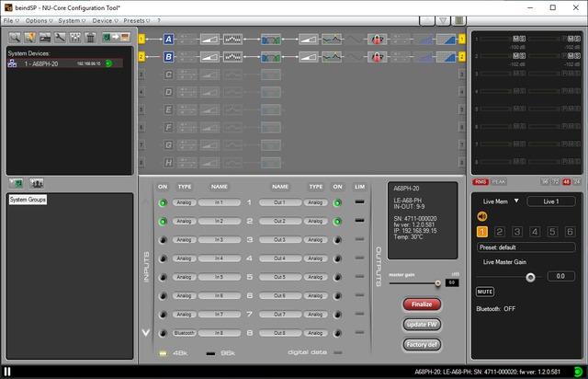This screenshot has height=379, width=588.
Task: Expand the Live Mem dropdown arrow
Action: click(x=516, y=201)
